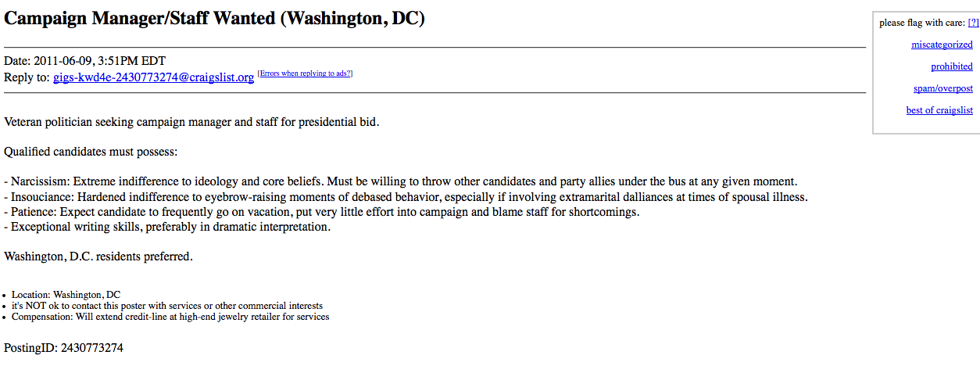Viewport: 980px width, 373px height.
Task: Click 'Washington, D.C. residents preferred' text
Action: (98, 256)
